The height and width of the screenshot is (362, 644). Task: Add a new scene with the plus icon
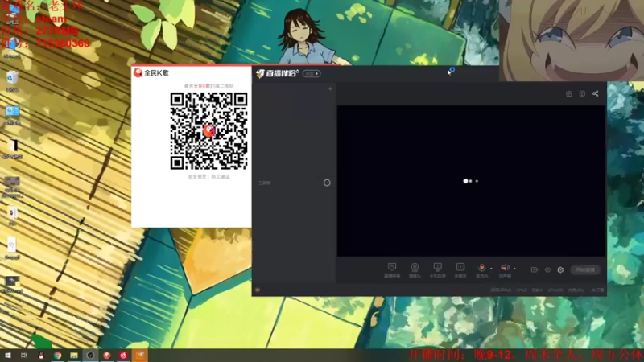coord(330,88)
